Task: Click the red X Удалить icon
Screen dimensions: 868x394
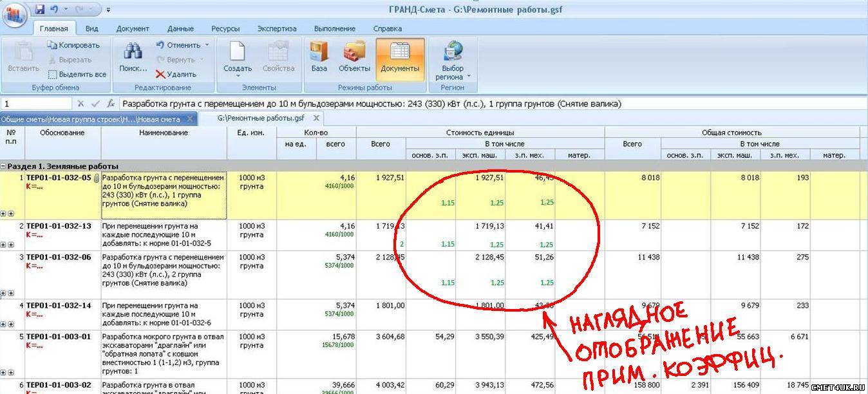Action: [160, 74]
